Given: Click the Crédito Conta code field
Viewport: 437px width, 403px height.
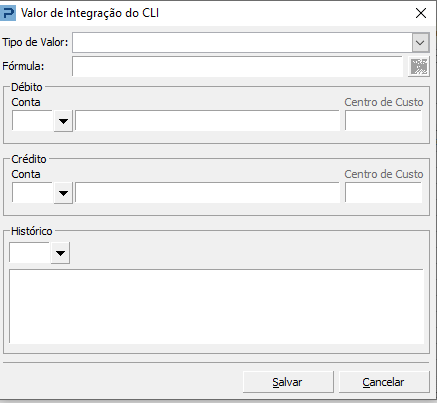Looking at the screenshot, I should pyautogui.click(x=33, y=193).
